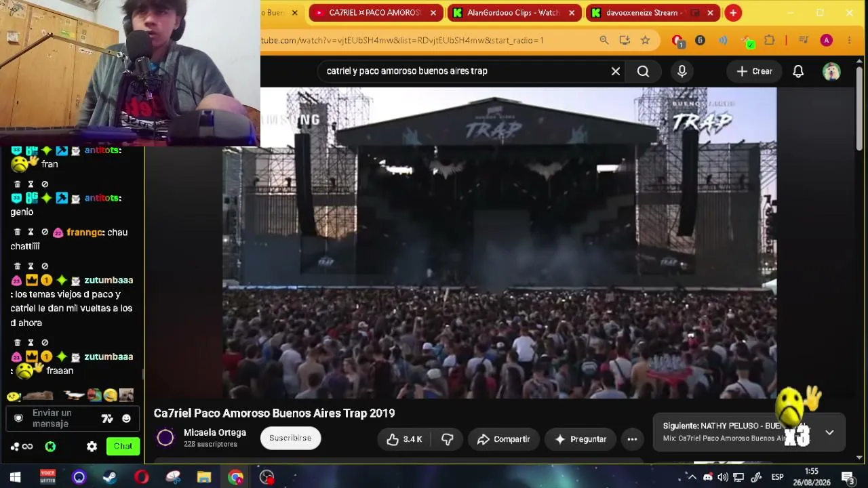This screenshot has width=868, height=488.
Task: Click the video title text
Action: click(x=274, y=413)
